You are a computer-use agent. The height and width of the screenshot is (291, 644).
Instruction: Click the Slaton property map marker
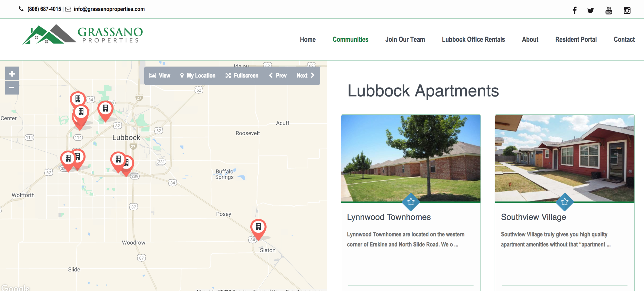(258, 227)
